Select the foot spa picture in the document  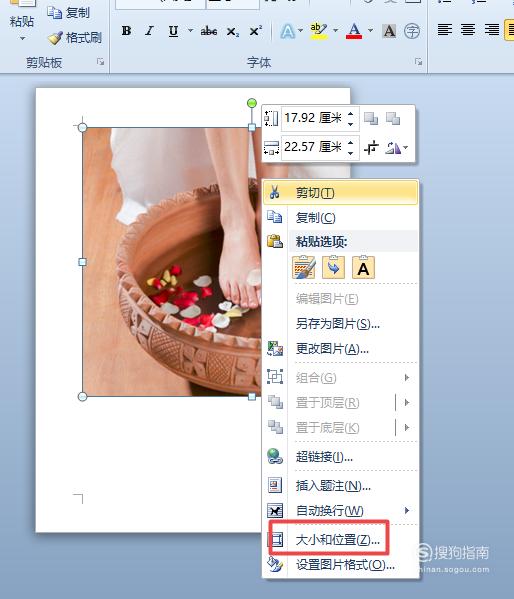coord(172,262)
